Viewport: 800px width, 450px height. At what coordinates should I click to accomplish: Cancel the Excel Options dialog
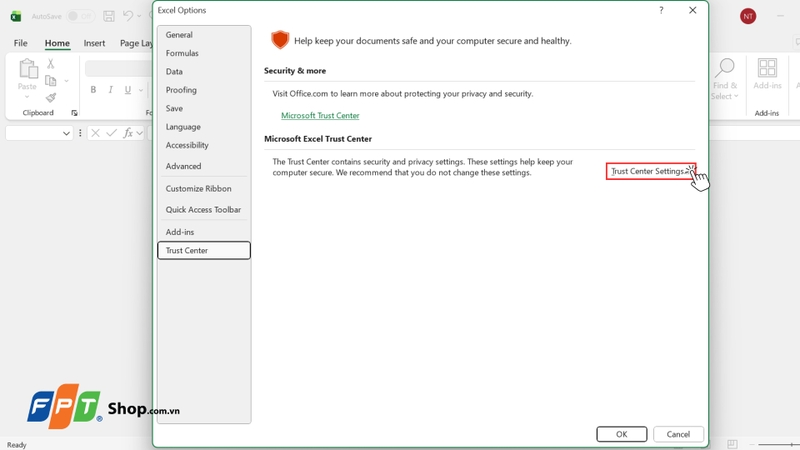678,434
